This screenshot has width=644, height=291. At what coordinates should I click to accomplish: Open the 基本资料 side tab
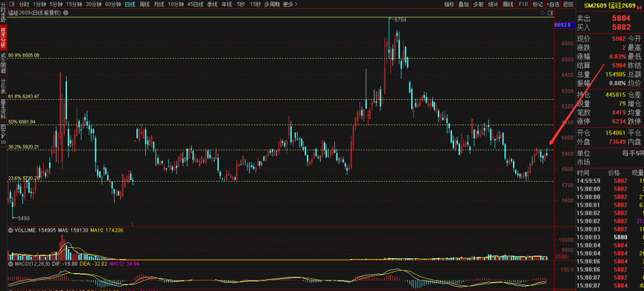[x=3, y=109]
